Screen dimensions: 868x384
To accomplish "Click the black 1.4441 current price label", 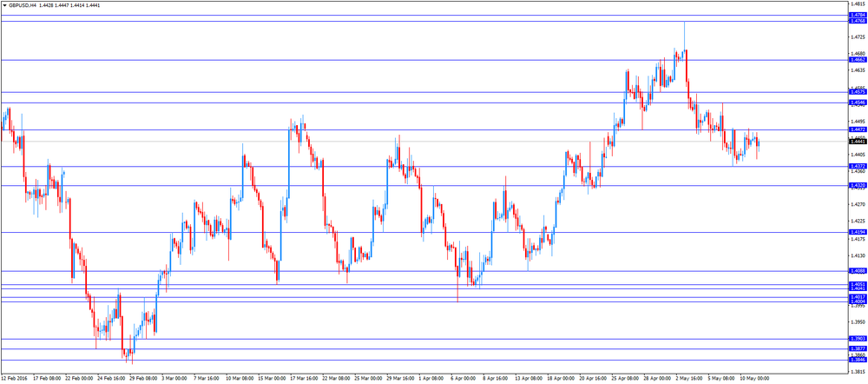I will click(857, 142).
